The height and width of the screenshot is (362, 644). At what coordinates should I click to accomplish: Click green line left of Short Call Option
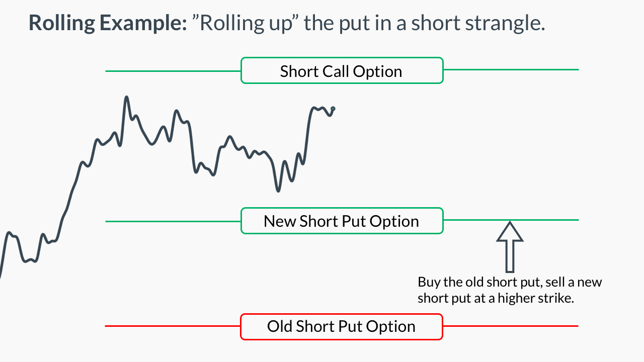(173, 71)
